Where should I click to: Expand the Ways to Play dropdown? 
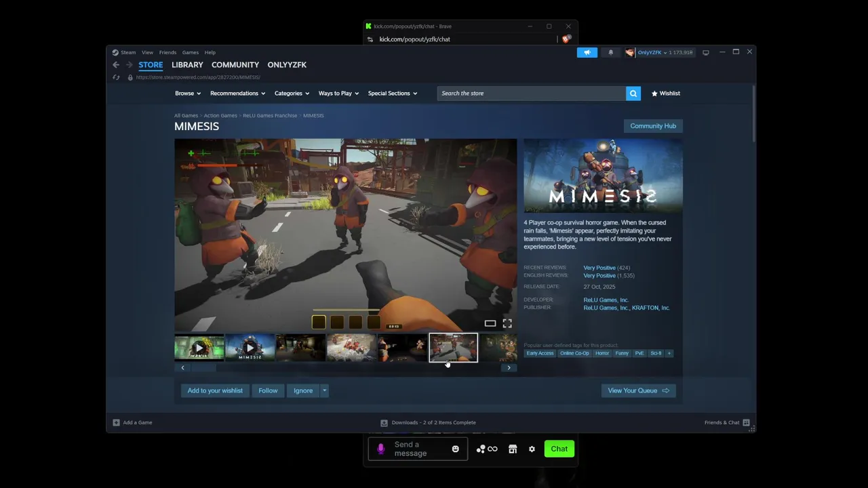(338, 94)
